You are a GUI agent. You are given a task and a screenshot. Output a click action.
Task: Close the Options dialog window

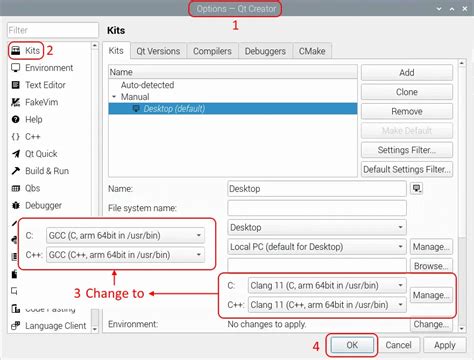coord(464,9)
